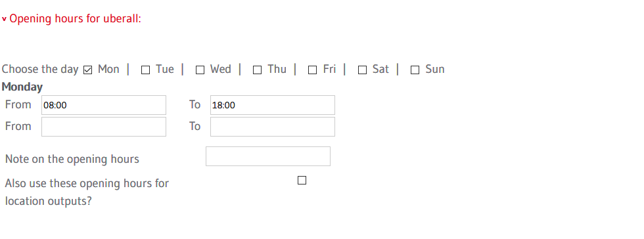644x239 pixels.
Task: Uncheck the Mon day checkbox
Action: 87,70
